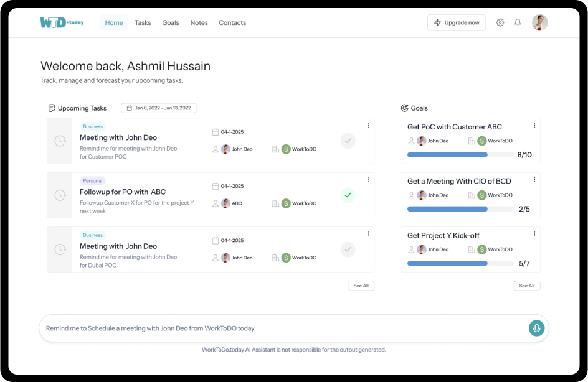Click the AI assistant reminder input field
Image resolution: width=588 pixels, height=382 pixels.
click(x=285, y=328)
